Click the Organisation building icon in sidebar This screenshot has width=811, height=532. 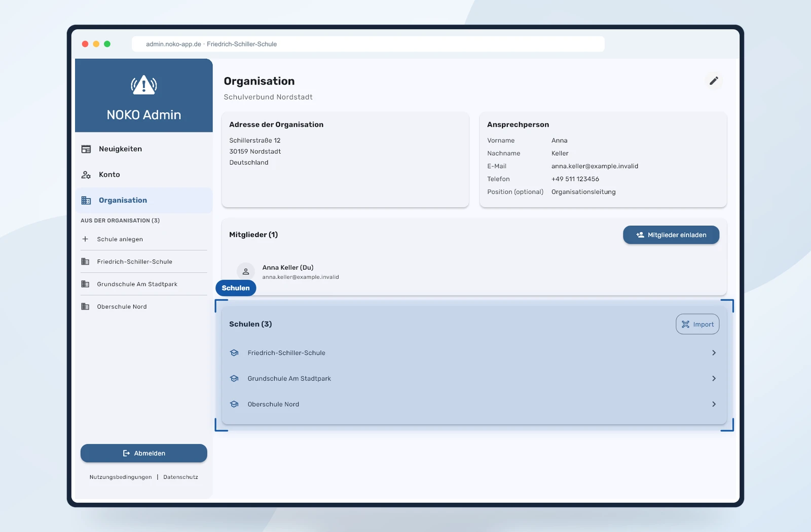[x=86, y=201]
